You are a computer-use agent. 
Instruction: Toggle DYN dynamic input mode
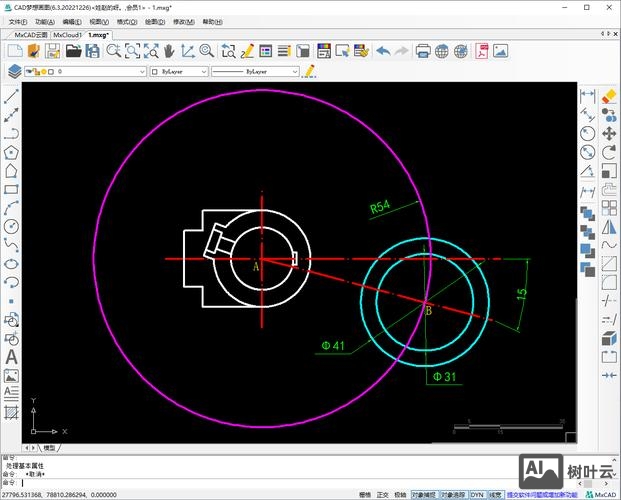click(477, 494)
